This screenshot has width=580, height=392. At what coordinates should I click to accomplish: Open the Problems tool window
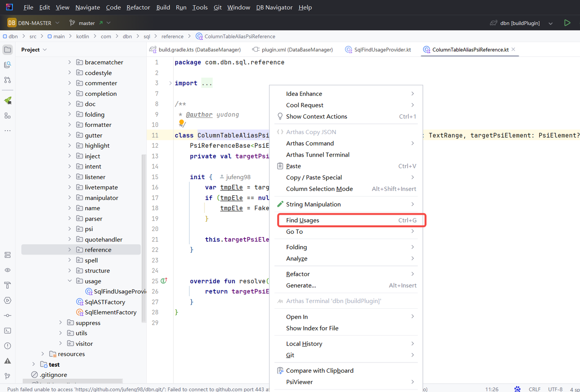(x=7, y=345)
